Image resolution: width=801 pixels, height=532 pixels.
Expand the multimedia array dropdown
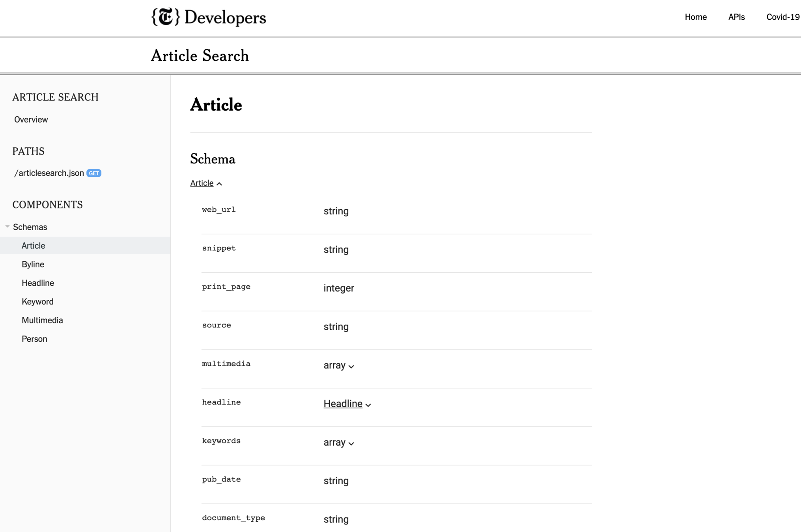point(351,366)
